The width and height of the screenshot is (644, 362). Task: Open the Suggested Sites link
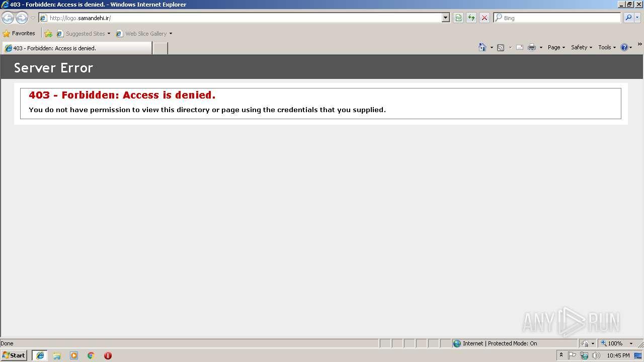pos(84,34)
